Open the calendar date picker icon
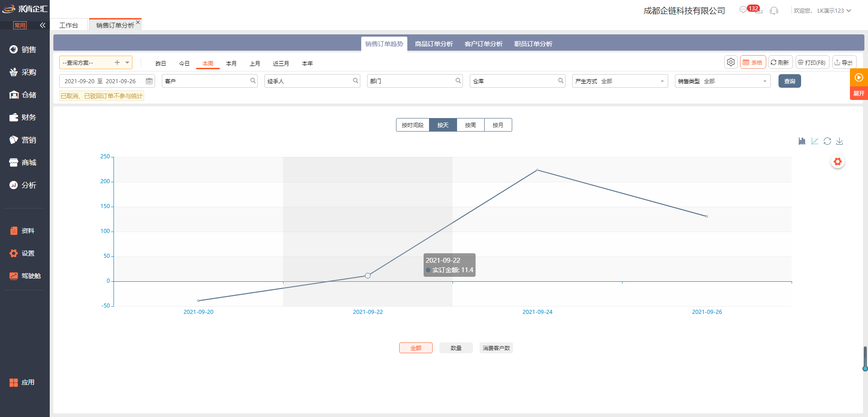This screenshot has width=868, height=417. pos(149,81)
